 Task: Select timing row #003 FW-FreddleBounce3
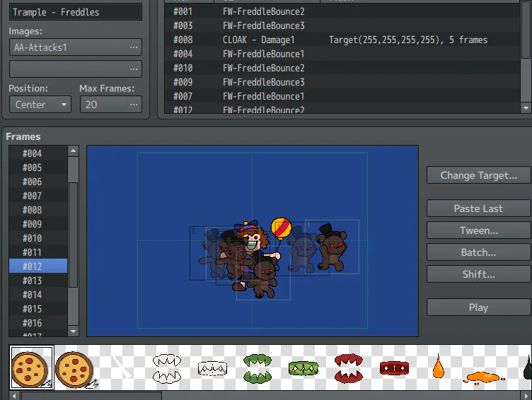(342, 25)
